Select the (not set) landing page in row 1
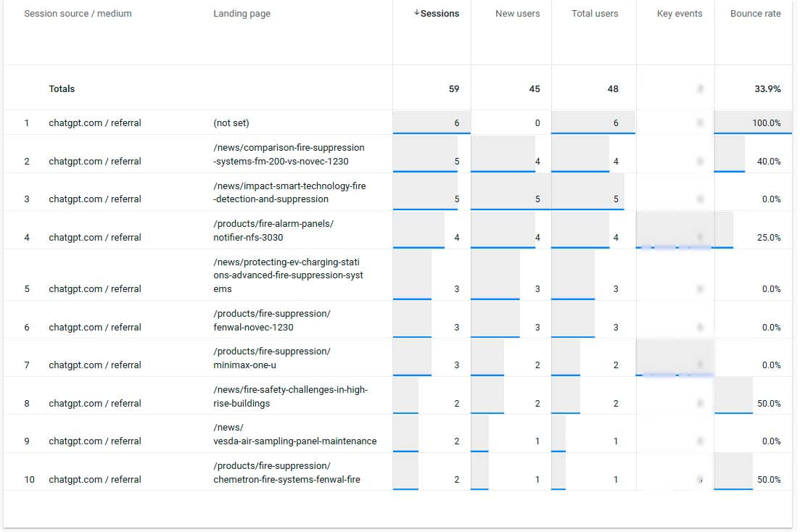This screenshot has height=532, width=800. (231, 123)
